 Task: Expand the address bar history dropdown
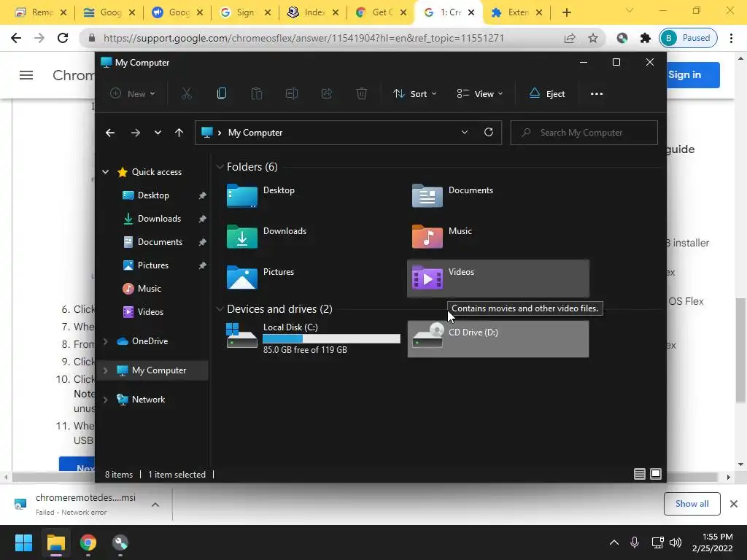pyautogui.click(x=465, y=133)
